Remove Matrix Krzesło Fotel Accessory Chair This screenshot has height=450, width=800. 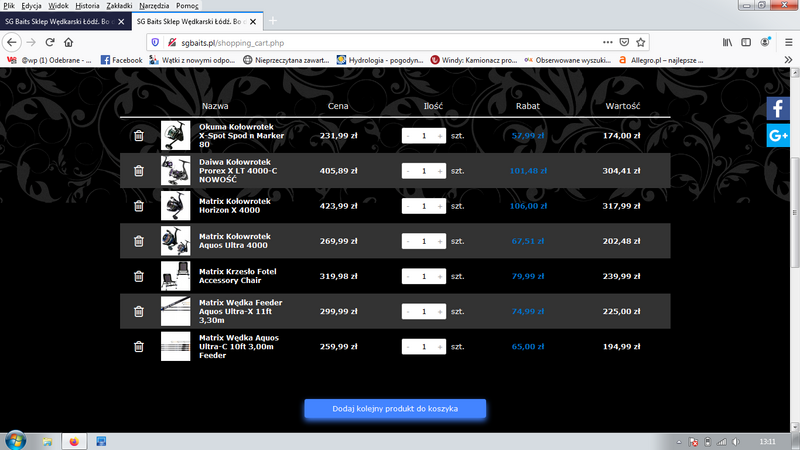click(x=138, y=277)
